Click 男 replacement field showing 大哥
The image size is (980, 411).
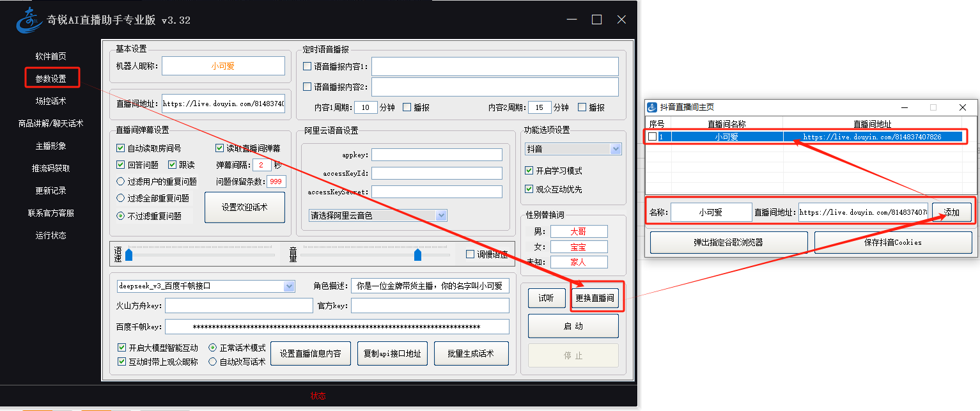[x=579, y=231]
